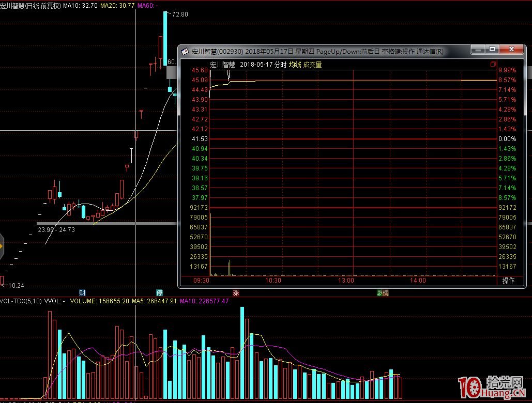Viewport: 532px width, 403px height.
Task: Click the 停 marker below the daily chart
Action: (159, 293)
